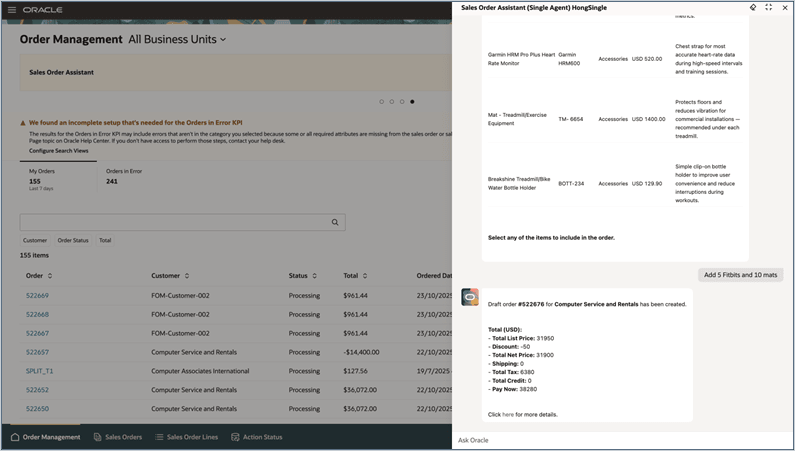Click Pay Now: 38280 line

[513, 389]
